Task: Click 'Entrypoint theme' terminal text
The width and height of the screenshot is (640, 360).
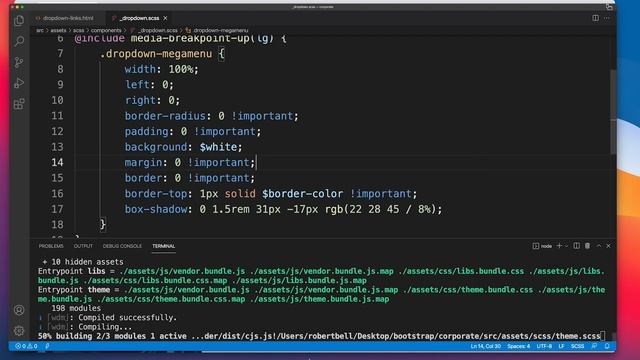Action: (74, 290)
